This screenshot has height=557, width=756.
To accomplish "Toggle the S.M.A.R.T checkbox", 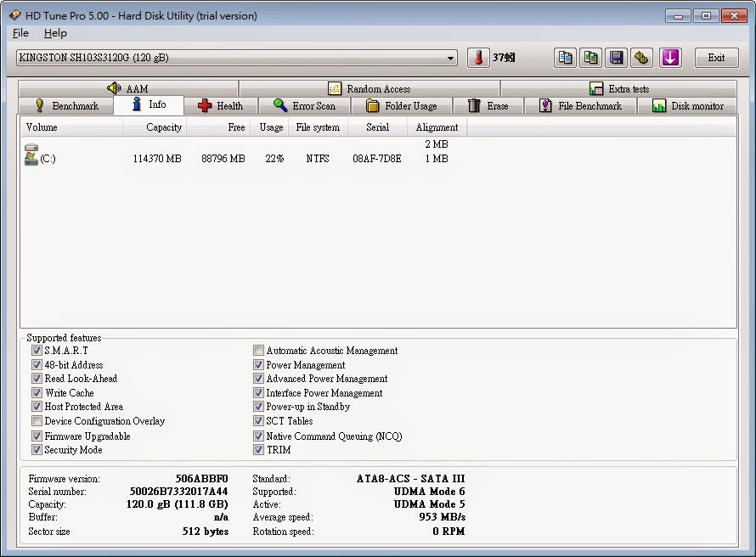I will [x=37, y=351].
